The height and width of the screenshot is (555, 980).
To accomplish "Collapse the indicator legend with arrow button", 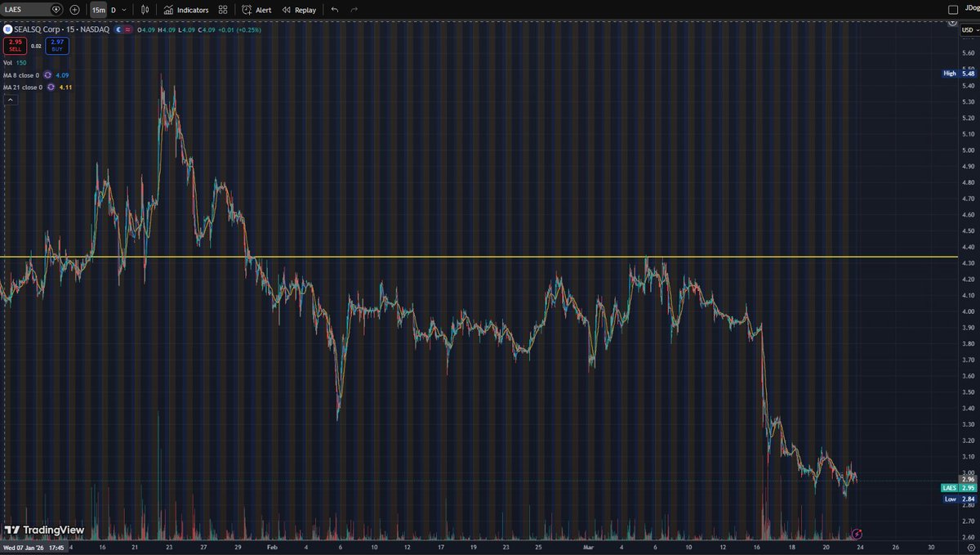I will (x=11, y=100).
